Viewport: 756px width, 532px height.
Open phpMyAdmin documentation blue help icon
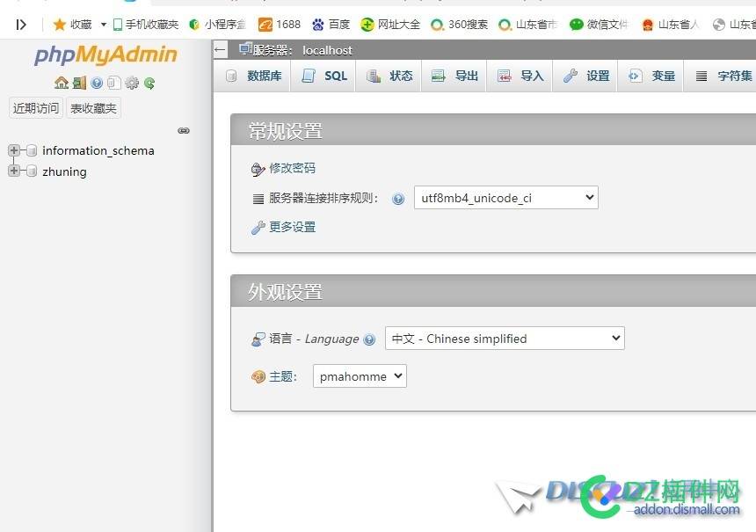click(97, 83)
